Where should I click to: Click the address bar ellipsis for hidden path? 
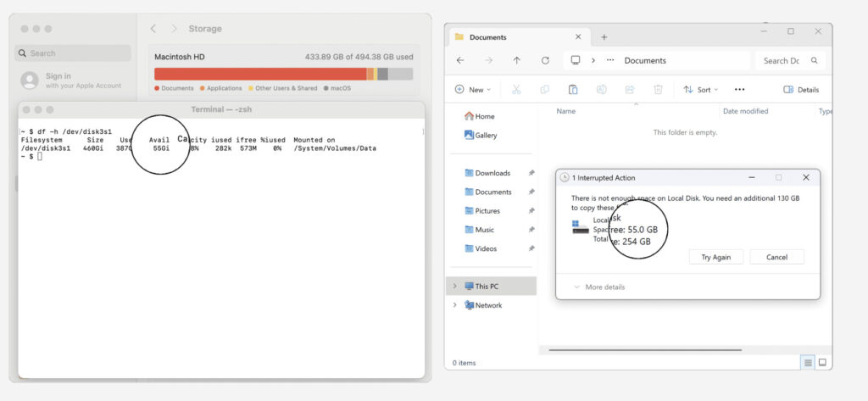(x=610, y=60)
